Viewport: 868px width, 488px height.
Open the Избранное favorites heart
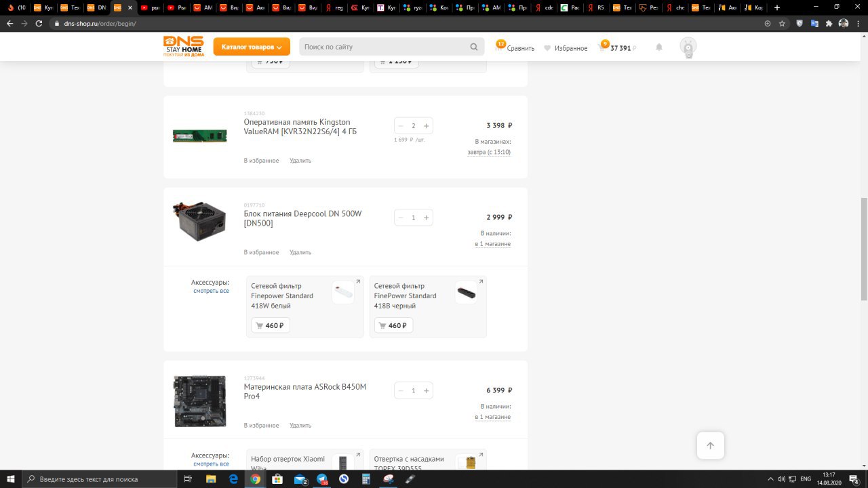pos(566,48)
